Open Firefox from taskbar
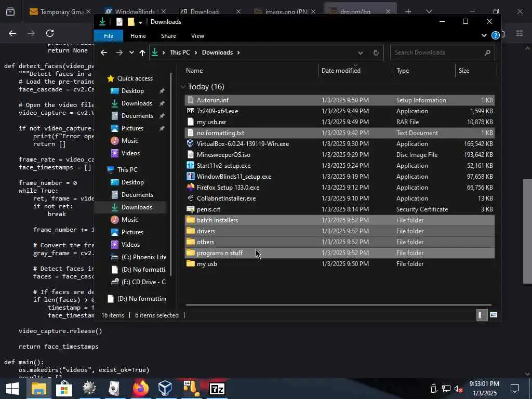The width and height of the screenshot is (532, 399). coord(140,389)
